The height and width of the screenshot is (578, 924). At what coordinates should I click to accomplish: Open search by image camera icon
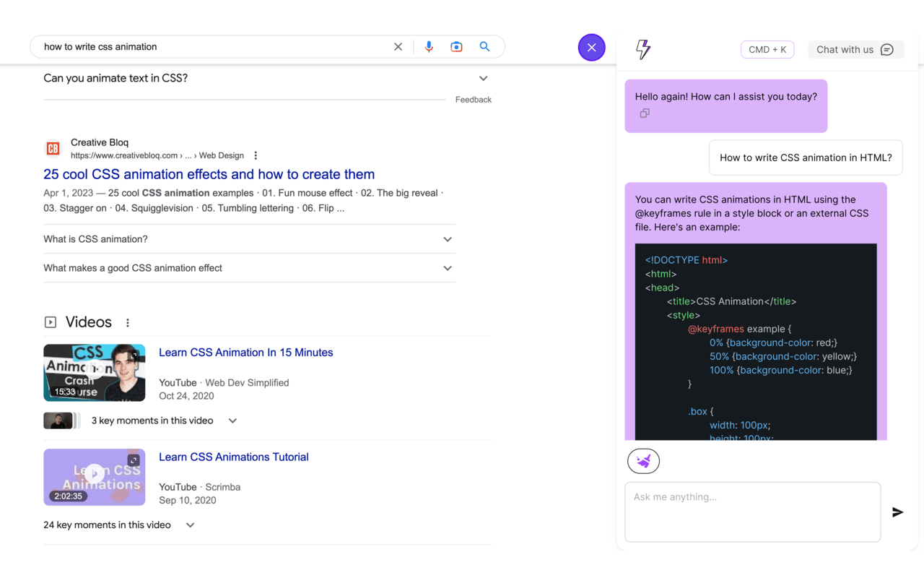[456, 47]
